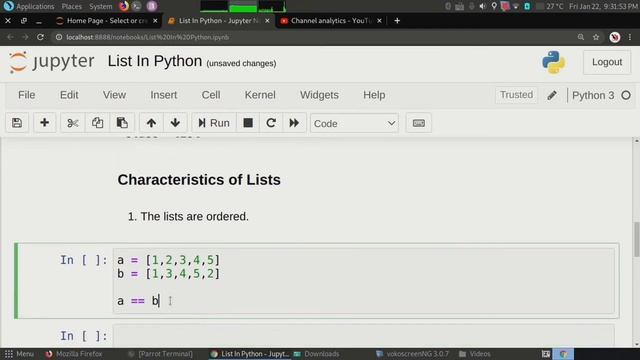This screenshot has height=360, width=640.
Task: Open the File menu
Action: point(27,95)
